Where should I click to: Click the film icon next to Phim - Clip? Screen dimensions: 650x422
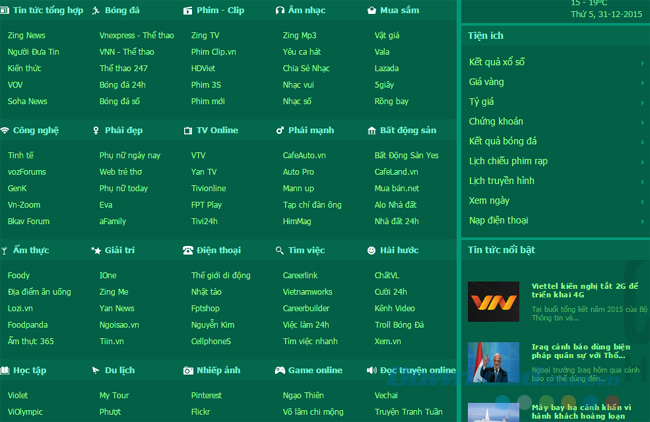(188, 11)
